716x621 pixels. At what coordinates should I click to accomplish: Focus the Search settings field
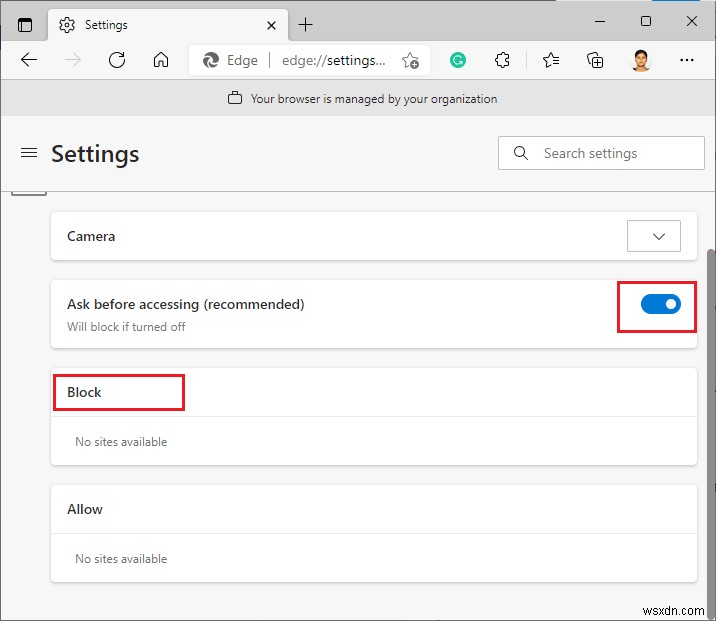pos(612,153)
